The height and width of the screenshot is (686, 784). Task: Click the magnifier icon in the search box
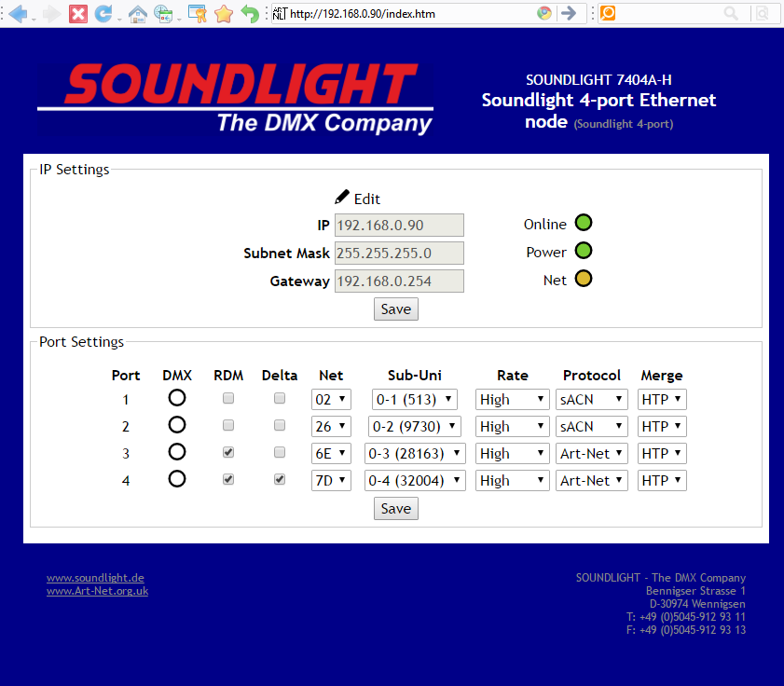[x=731, y=13]
